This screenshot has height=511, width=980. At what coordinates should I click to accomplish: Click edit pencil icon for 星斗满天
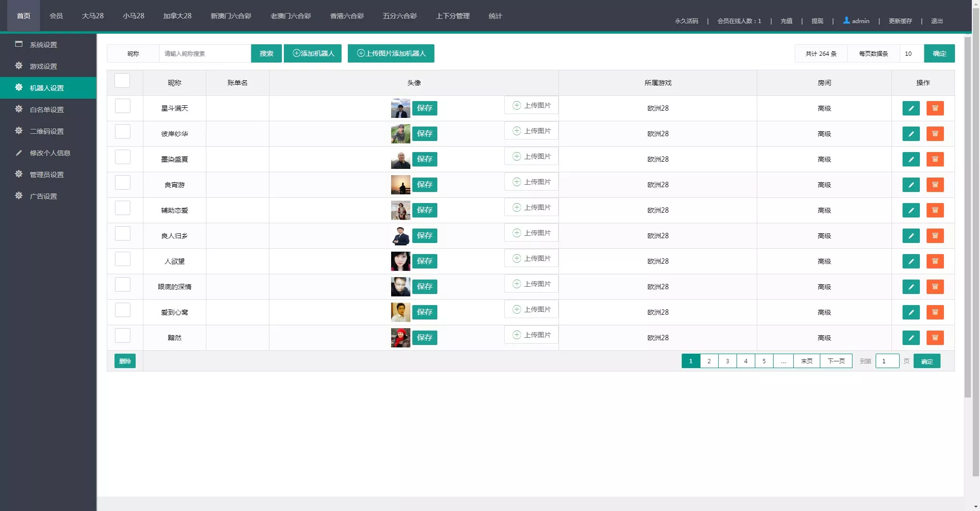click(910, 108)
